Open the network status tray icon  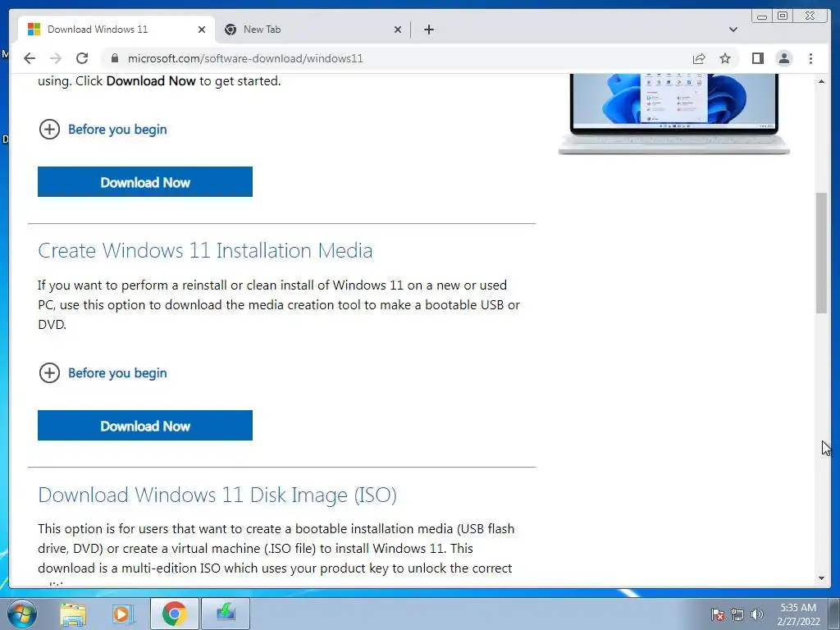point(737,614)
